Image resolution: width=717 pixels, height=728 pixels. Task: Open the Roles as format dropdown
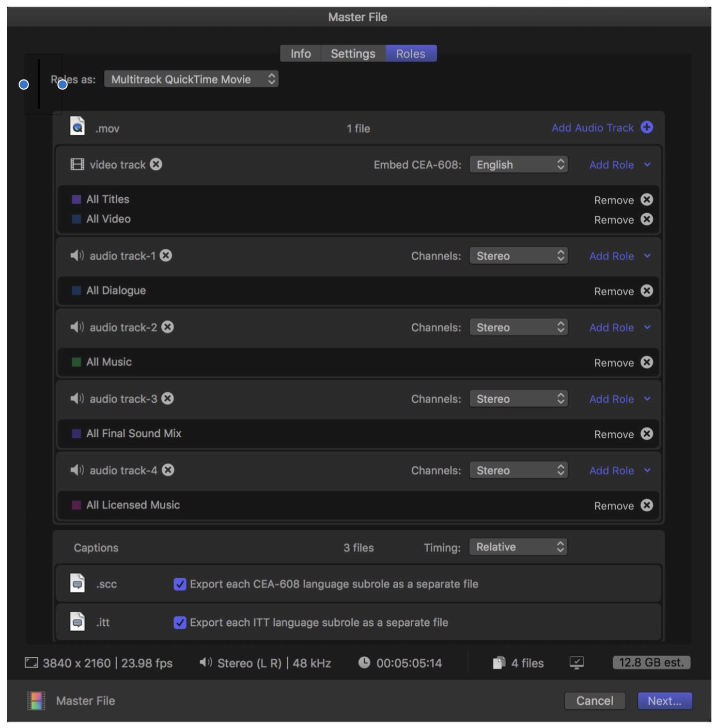(x=191, y=80)
